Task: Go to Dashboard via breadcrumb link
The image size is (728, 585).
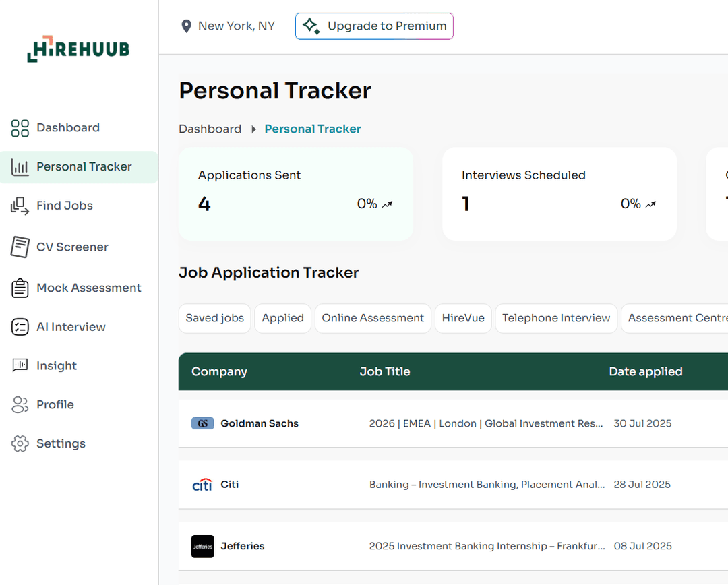Action: click(210, 129)
